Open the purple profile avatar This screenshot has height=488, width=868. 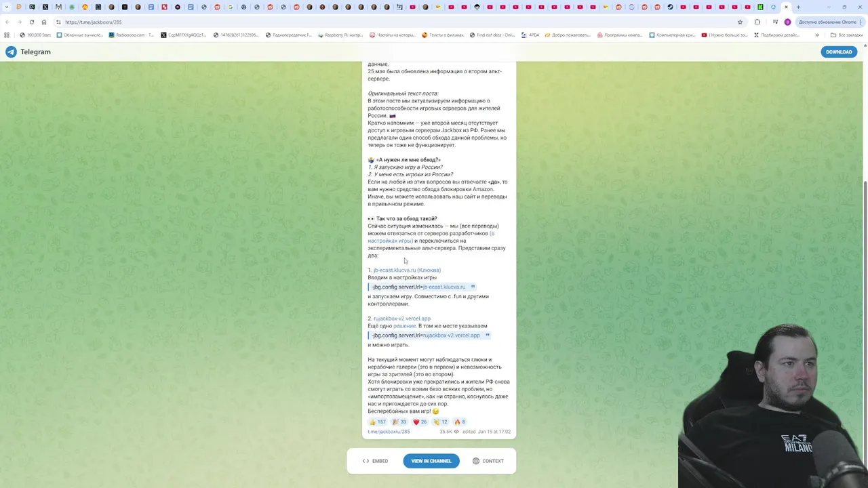pyautogui.click(x=787, y=22)
